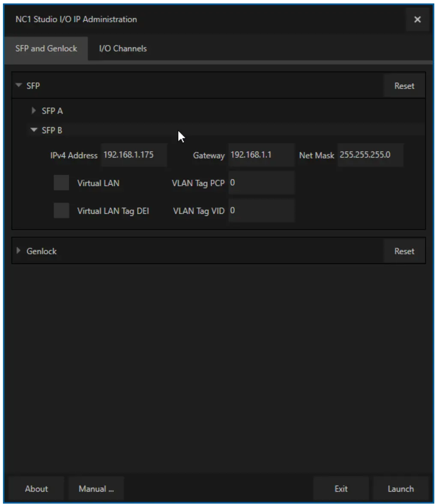436x504 pixels.
Task: Collapse the SFP section triangle
Action: 19,86
